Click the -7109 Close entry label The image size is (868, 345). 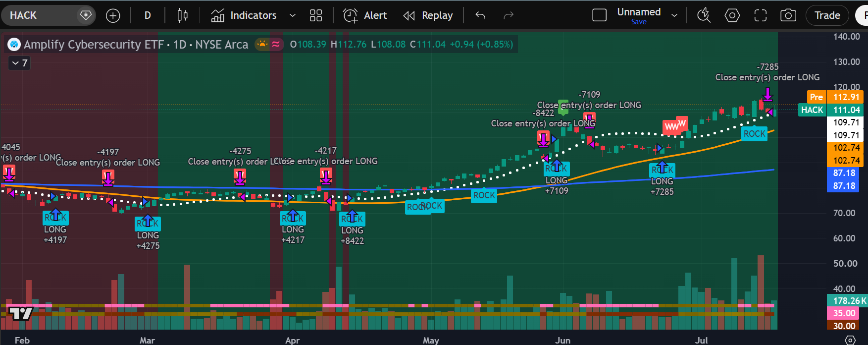coord(589,100)
